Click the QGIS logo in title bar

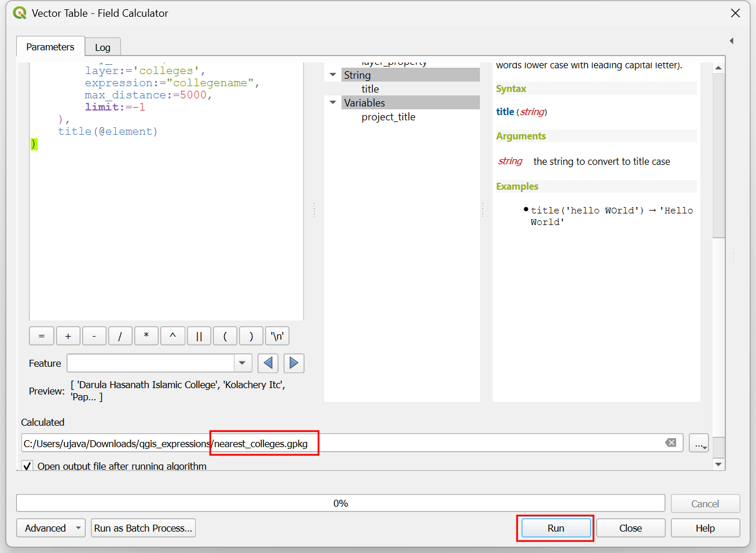(x=20, y=13)
